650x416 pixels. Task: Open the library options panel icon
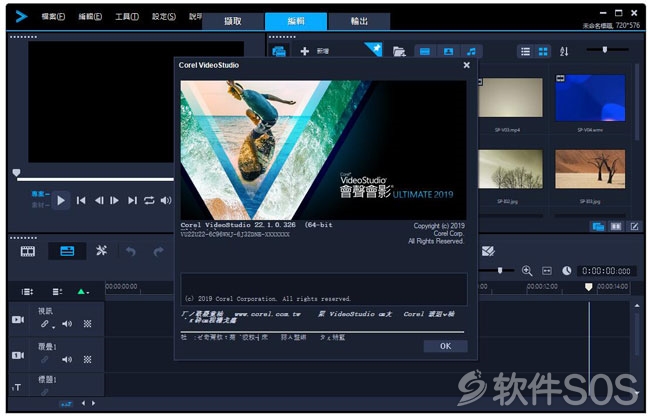coord(598,227)
